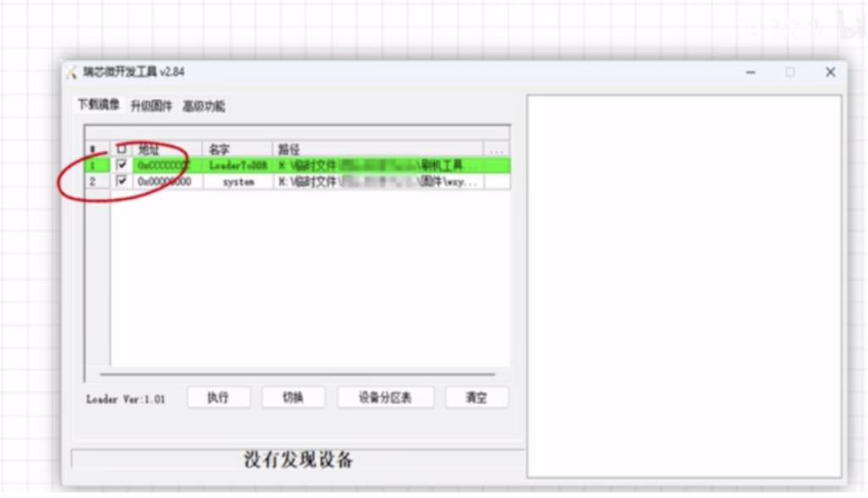Click the horizontal scrollbar under the table
The height and width of the screenshot is (498, 868).
tap(297, 374)
